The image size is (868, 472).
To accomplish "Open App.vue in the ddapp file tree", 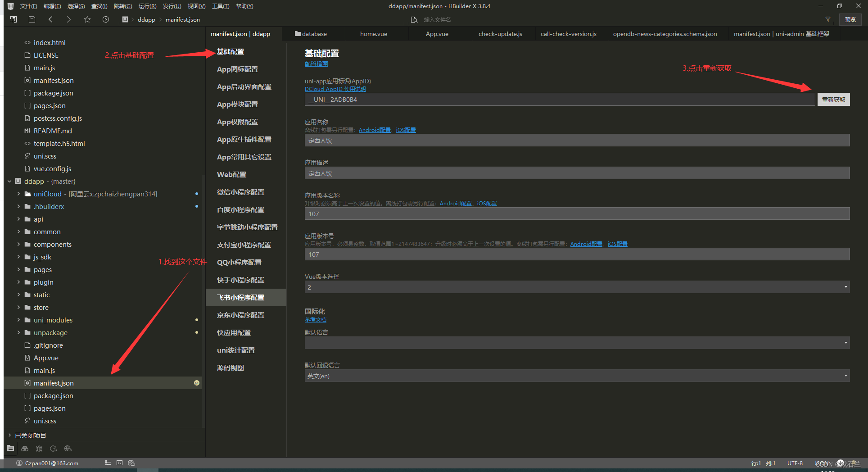I will [x=46, y=358].
